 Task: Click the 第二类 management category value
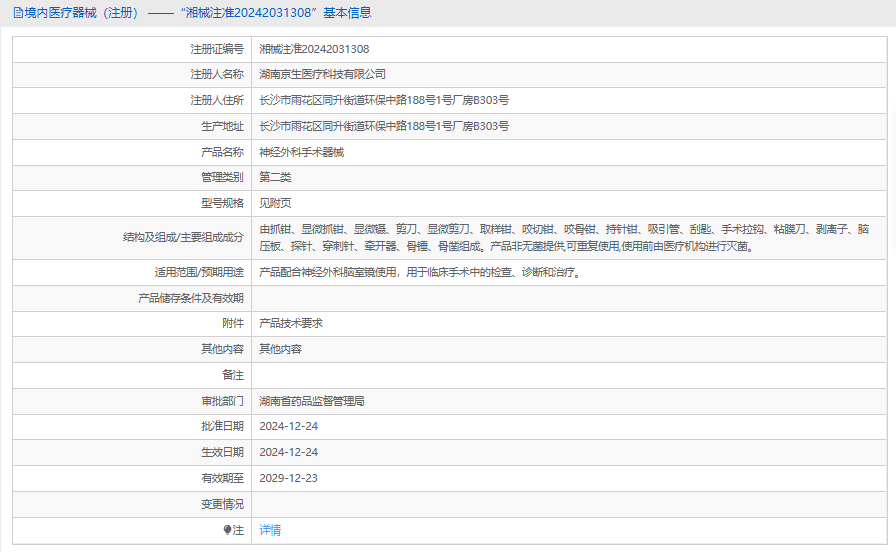tap(275, 177)
